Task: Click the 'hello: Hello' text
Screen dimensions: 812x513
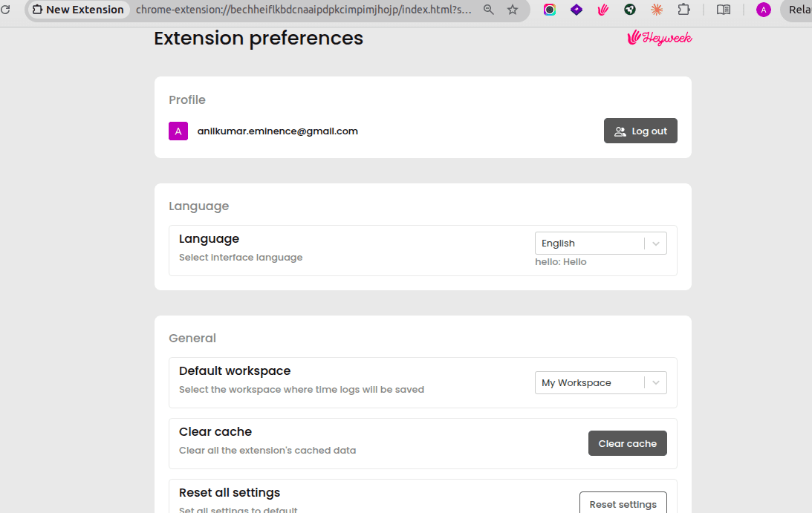Action: [561, 262]
